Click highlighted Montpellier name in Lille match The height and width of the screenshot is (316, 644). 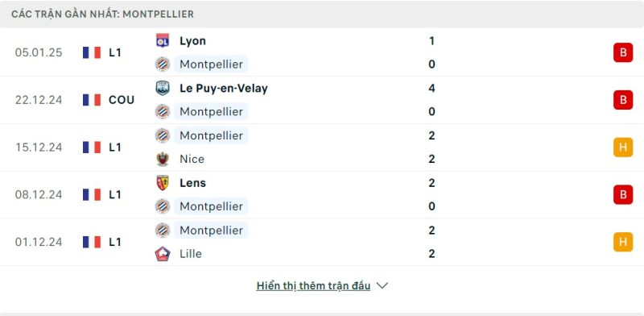[x=211, y=230]
